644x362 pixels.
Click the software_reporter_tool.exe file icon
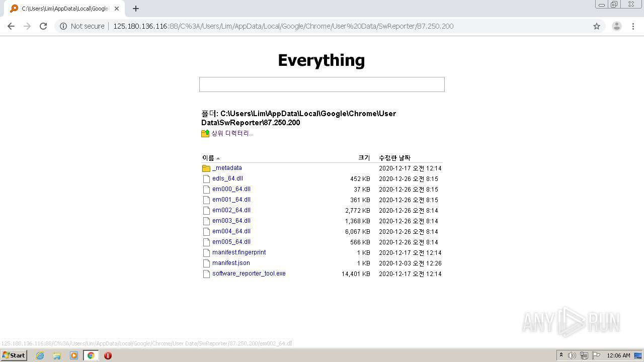[206, 274]
